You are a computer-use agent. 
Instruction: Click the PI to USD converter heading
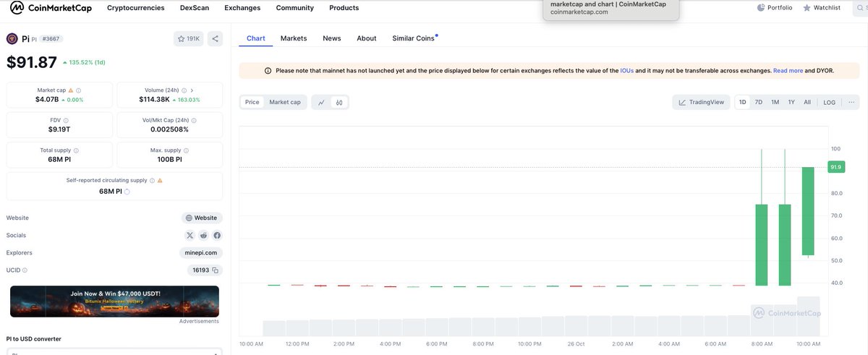tap(34, 338)
